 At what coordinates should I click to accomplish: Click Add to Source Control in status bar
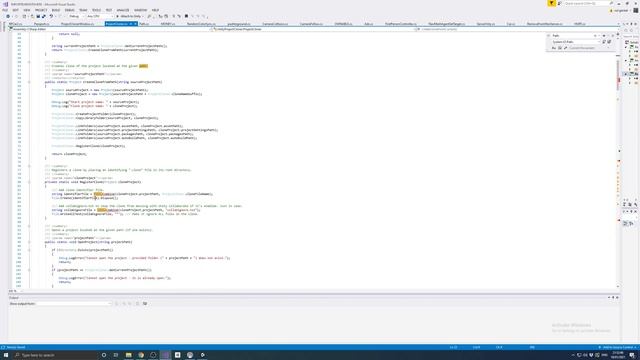[x=617, y=347]
